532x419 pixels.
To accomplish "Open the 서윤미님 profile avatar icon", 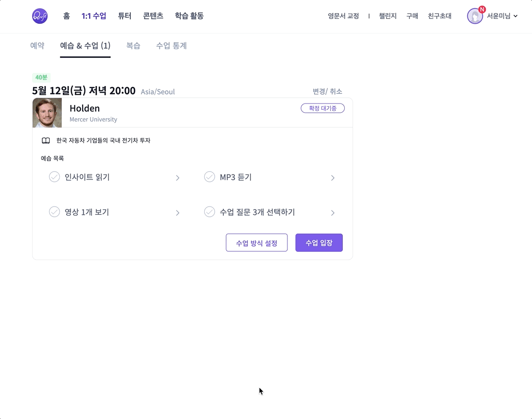I will (475, 16).
